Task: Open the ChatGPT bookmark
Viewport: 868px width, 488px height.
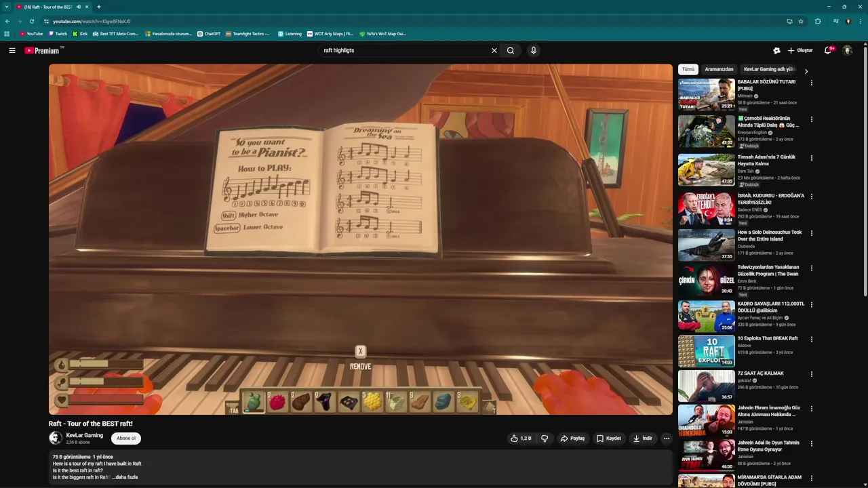Action: point(209,33)
